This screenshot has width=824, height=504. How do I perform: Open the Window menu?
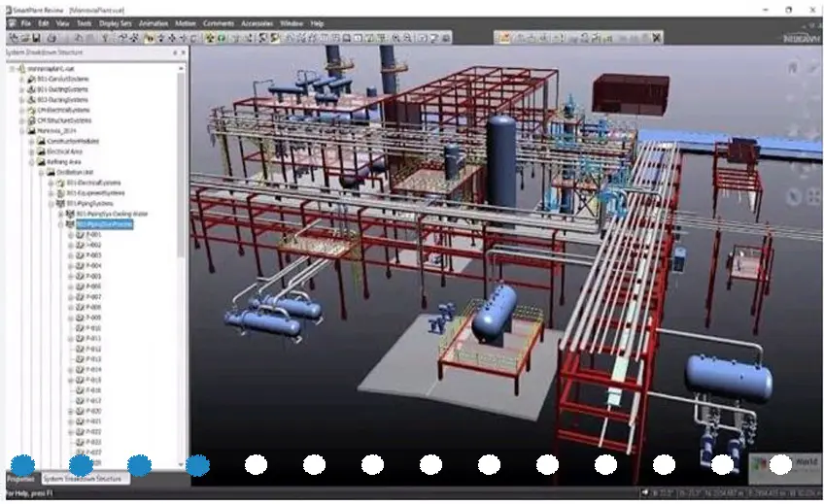click(x=292, y=23)
